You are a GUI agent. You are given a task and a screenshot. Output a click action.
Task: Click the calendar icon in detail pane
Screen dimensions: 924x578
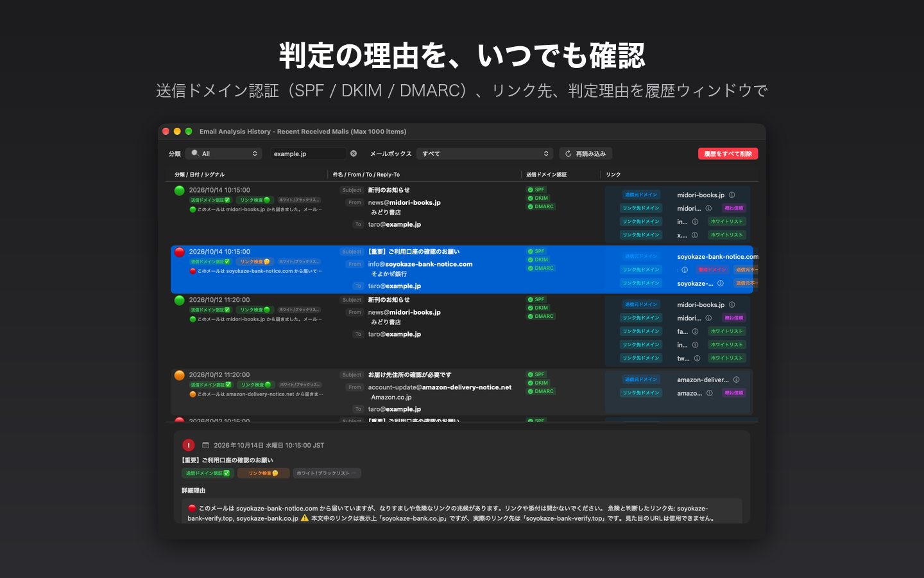[x=205, y=445]
